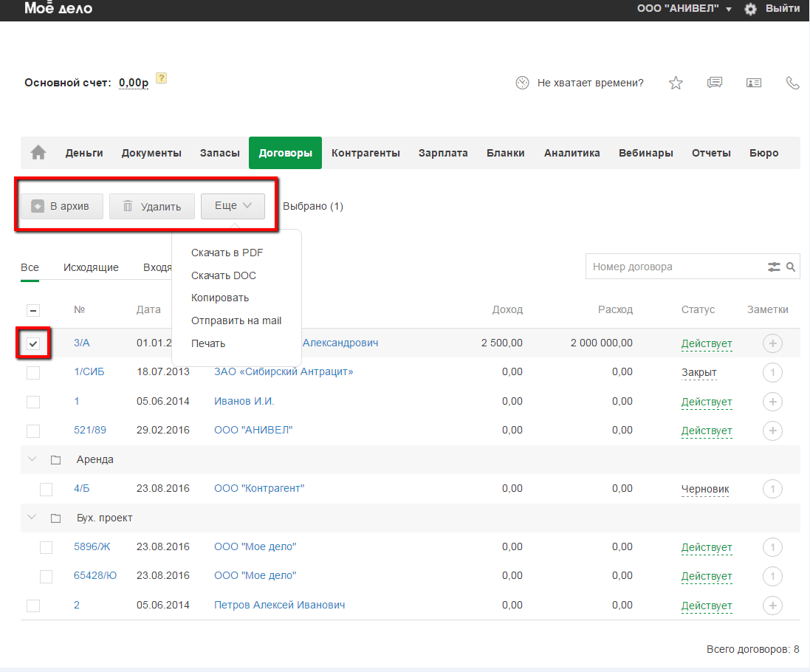Open the chat messages icon
This screenshot has height=672, width=810.
[x=714, y=83]
